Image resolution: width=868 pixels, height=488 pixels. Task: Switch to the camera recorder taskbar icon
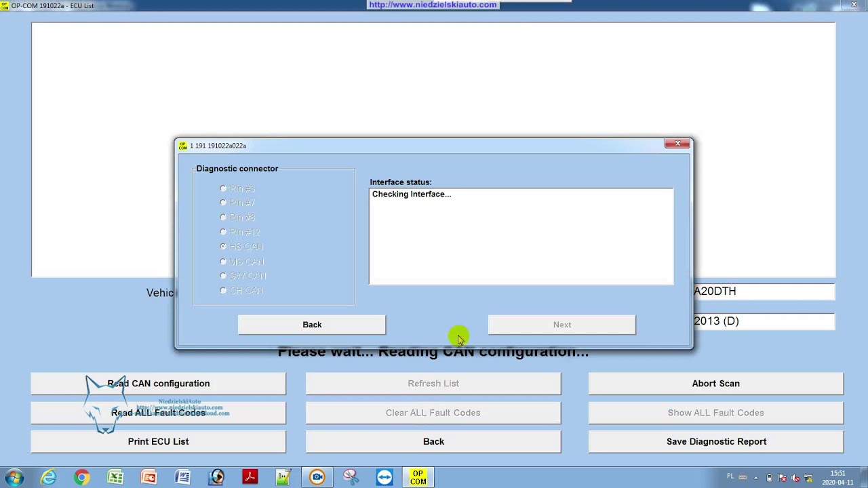[317, 477]
